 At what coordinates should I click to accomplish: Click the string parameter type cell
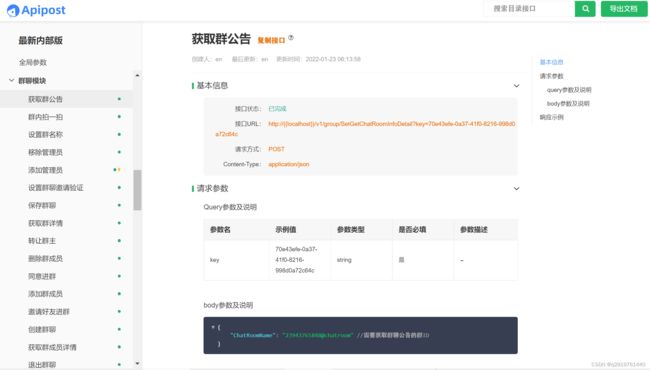point(361,260)
